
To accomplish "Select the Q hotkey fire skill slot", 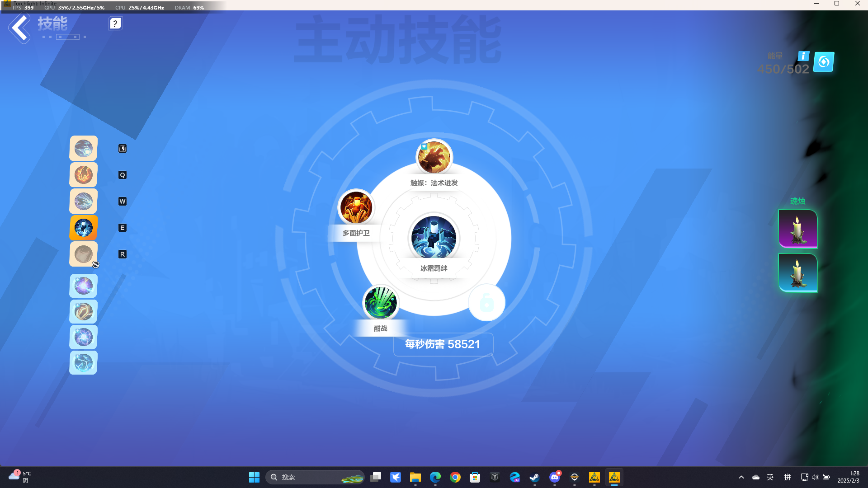I will click(83, 175).
